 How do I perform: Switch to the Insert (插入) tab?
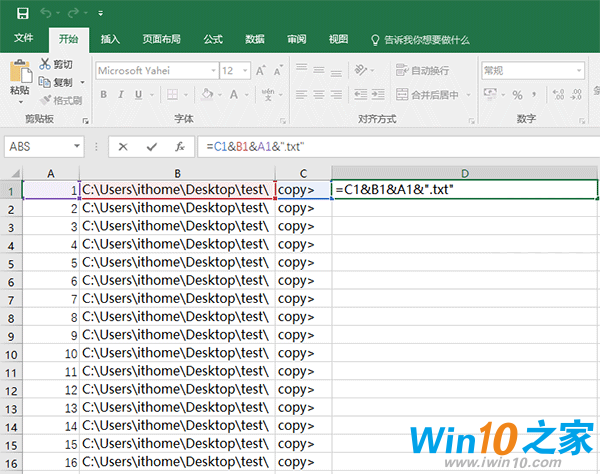coord(110,39)
